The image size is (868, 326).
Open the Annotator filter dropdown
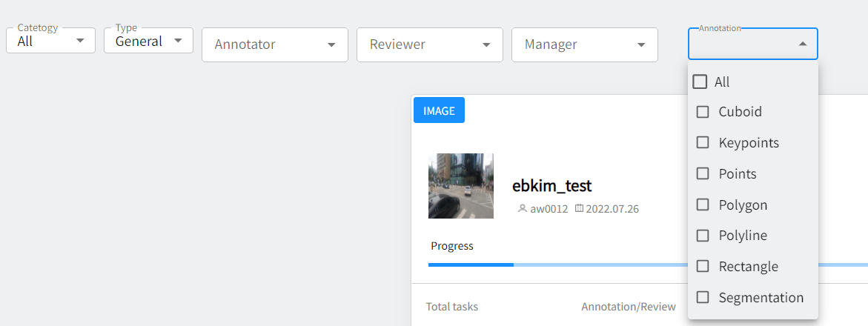(x=274, y=44)
